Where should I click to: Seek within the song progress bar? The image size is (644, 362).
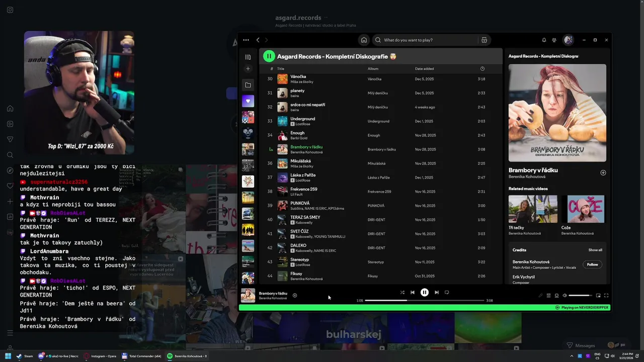click(x=425, y=300)
